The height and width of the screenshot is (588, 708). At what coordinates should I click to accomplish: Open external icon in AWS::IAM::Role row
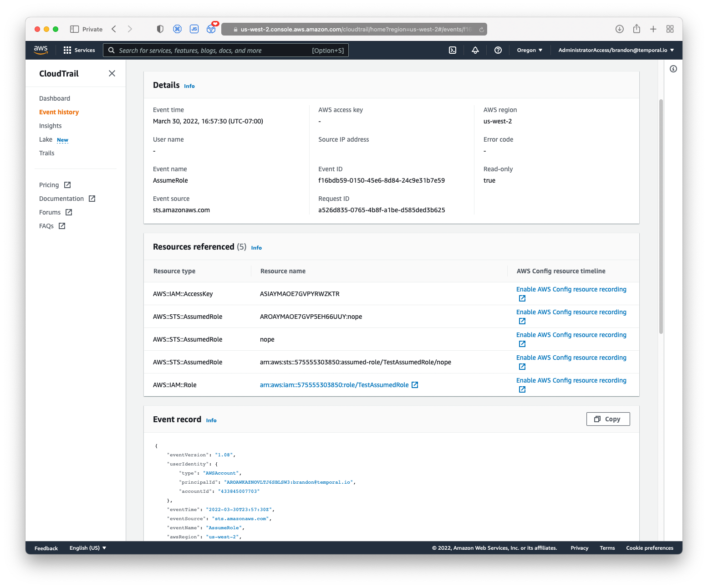click(x=522, y=389)
